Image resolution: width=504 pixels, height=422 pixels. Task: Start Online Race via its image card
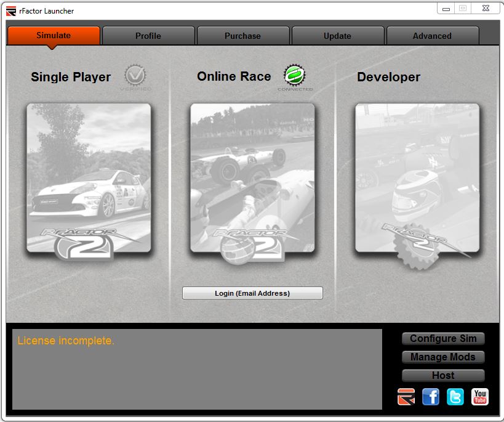pos(252,179)
